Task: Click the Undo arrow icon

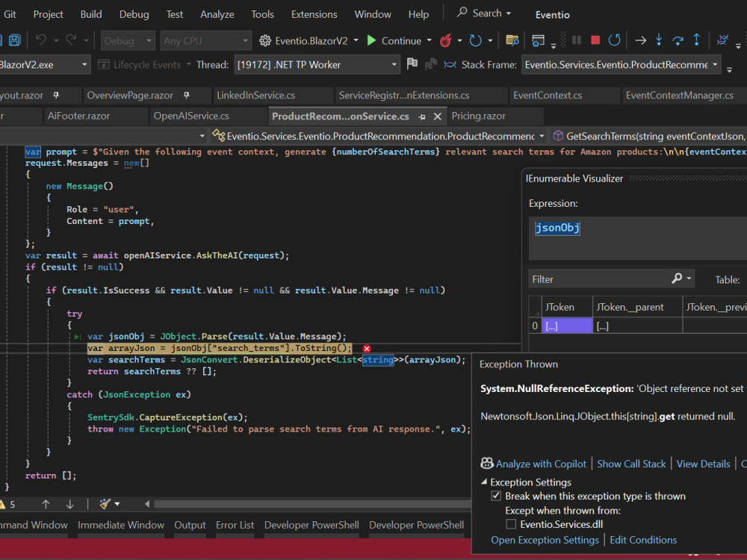Action: click(x=41, y=40)
